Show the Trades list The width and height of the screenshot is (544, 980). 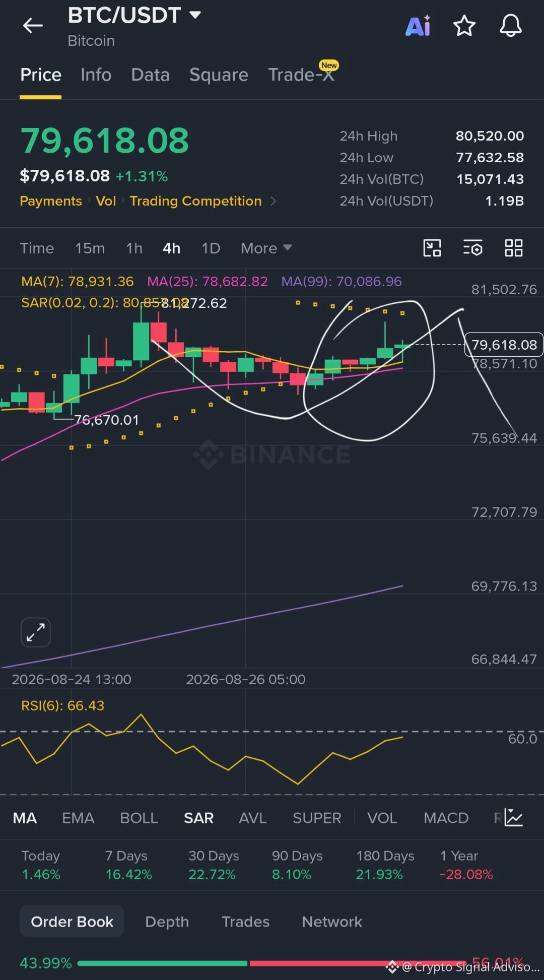click(x=245, y=922)
